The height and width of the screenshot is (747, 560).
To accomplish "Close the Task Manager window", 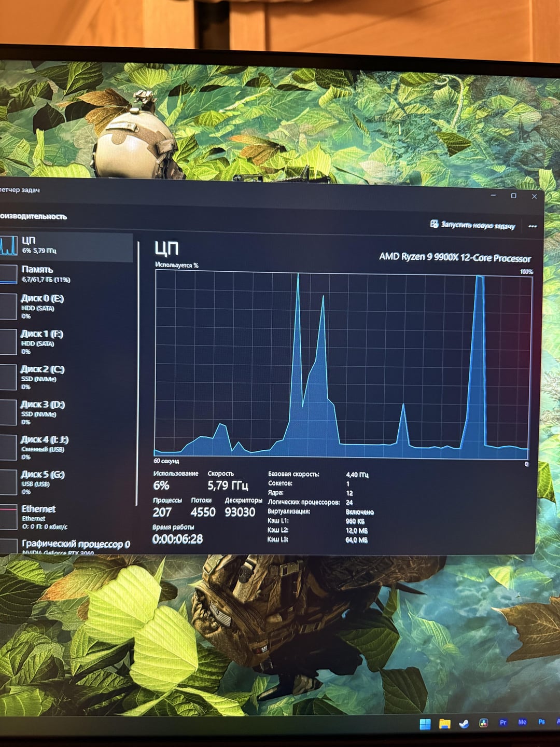I will (x=534, y=196).
